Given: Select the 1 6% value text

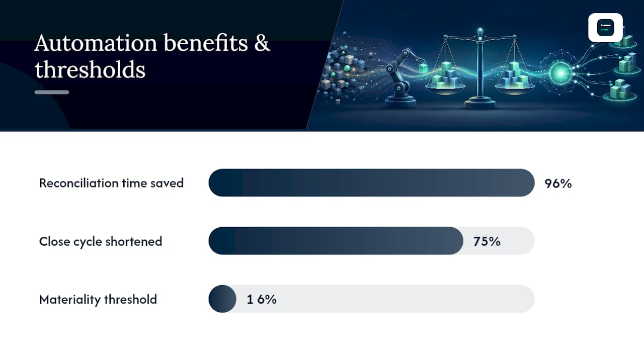Looking at the screenshot, I should (x=262, y=300).
